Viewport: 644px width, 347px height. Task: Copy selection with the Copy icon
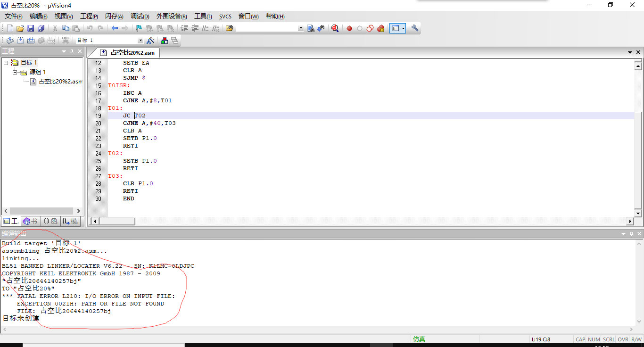(x=66, y=28)
